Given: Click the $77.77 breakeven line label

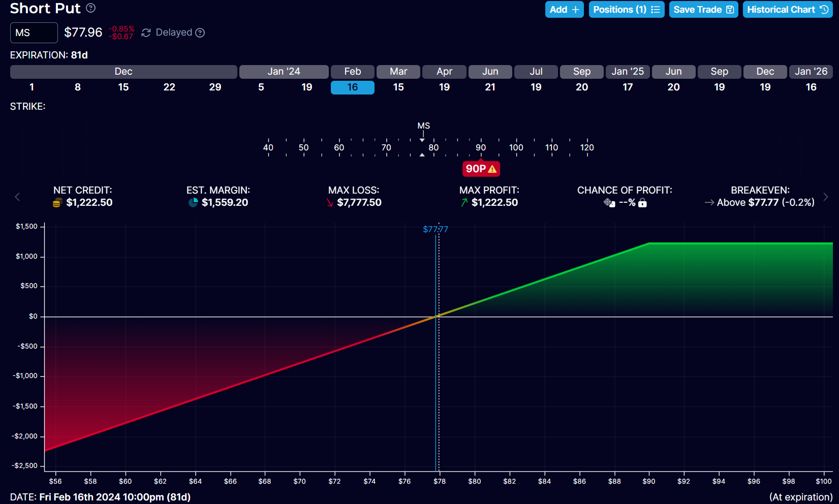Looking at the screenshot, I should [436, 230].
